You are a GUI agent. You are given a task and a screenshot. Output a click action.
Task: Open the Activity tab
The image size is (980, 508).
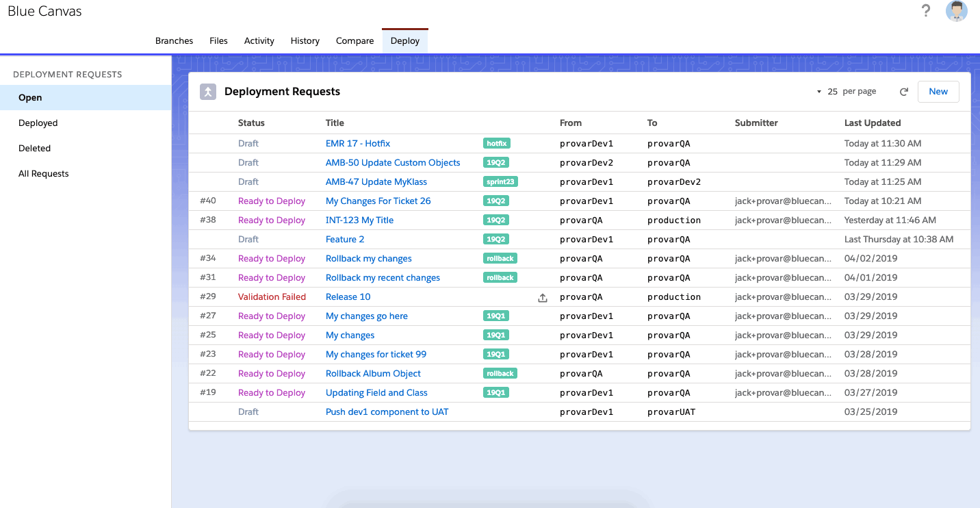pyautogui.click(x=259, y=41)
